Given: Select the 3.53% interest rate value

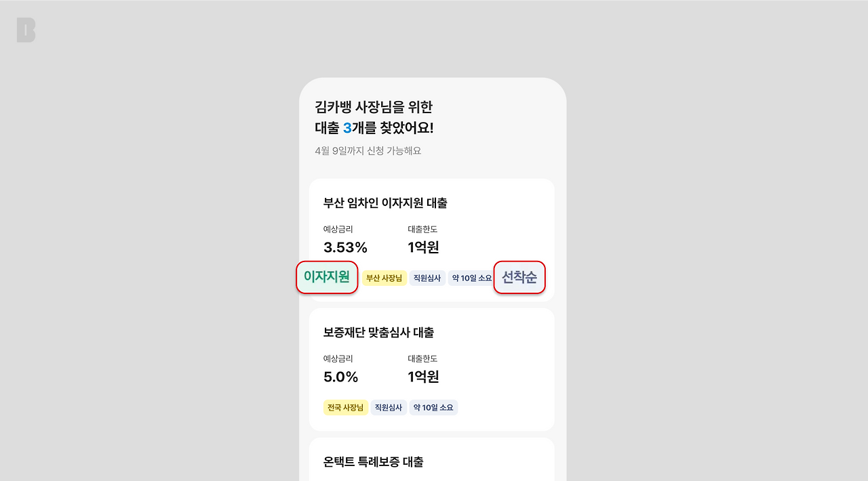Looking at the screenshot, I should click(344, 247).
